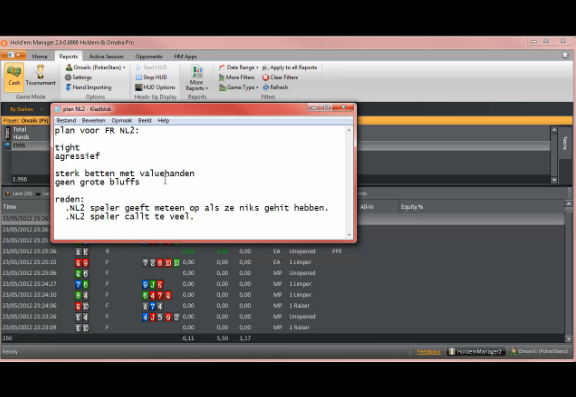The width and height of the screenshot is (576, 397).
Task: Select board cards A 7 4 in 23:24:06 row
Action: pyautogui.click(x=152, y=306)
